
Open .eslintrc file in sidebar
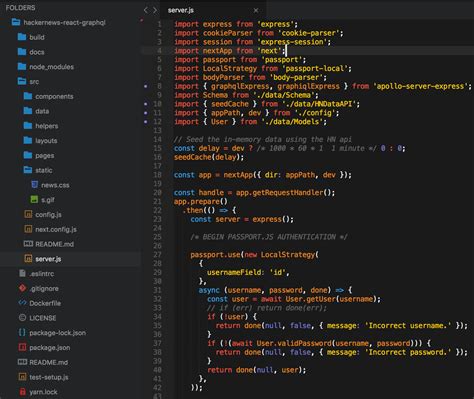[x=42, y=274]
